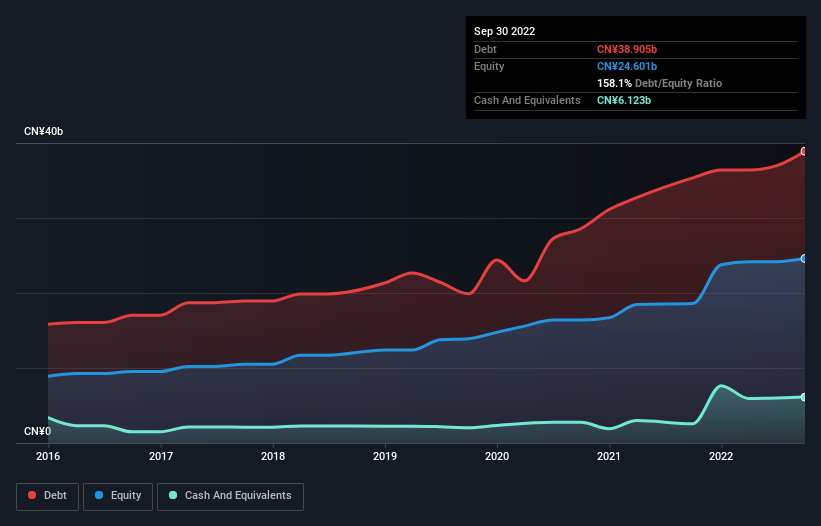Select the 2018 x-axis label
821x526 pixels.
[x=273, y=456]
